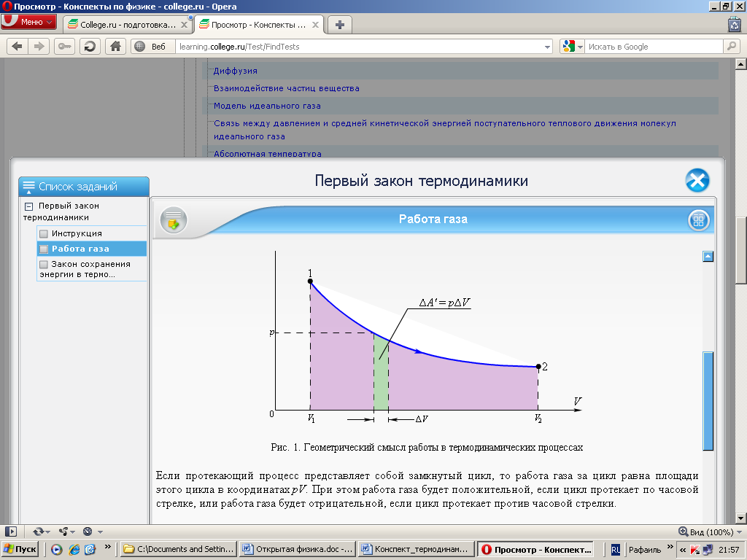Expand the quick launch overflow chevron
This screenshot has width=747, height=560.
pyautogui.click(x=108, y=547)
